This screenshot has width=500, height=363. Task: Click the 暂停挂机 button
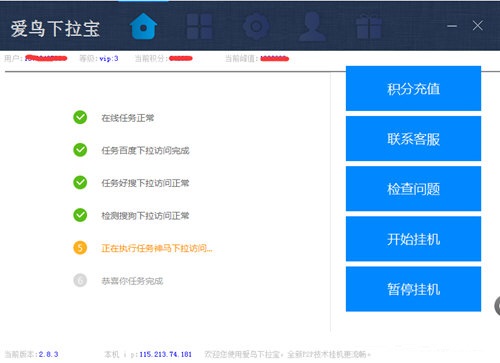pyautogui.click(x=413, y=289)
